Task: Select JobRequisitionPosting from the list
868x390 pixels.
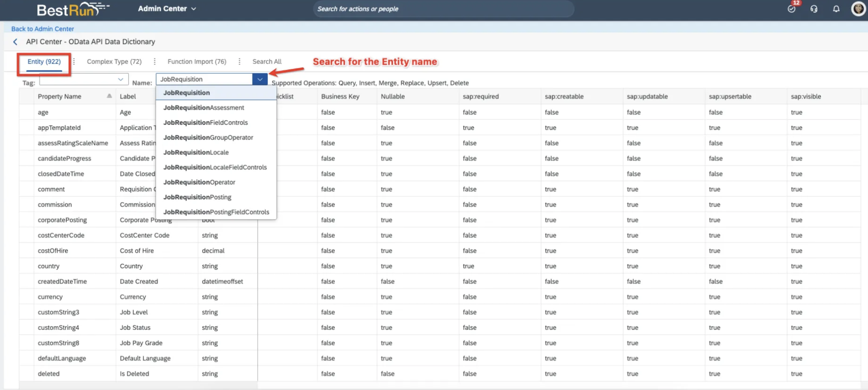Action: point(197,197)
